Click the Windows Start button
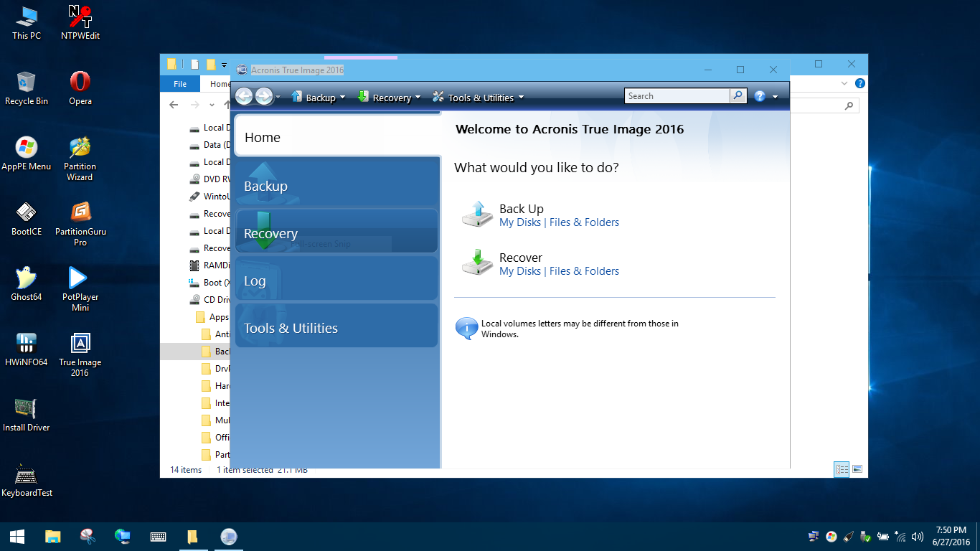 [x=17, y=537]
